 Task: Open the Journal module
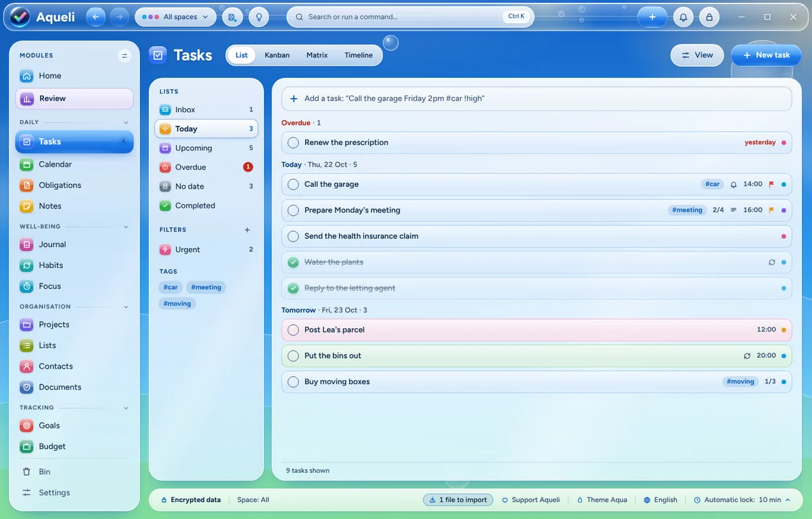point(74,245)
